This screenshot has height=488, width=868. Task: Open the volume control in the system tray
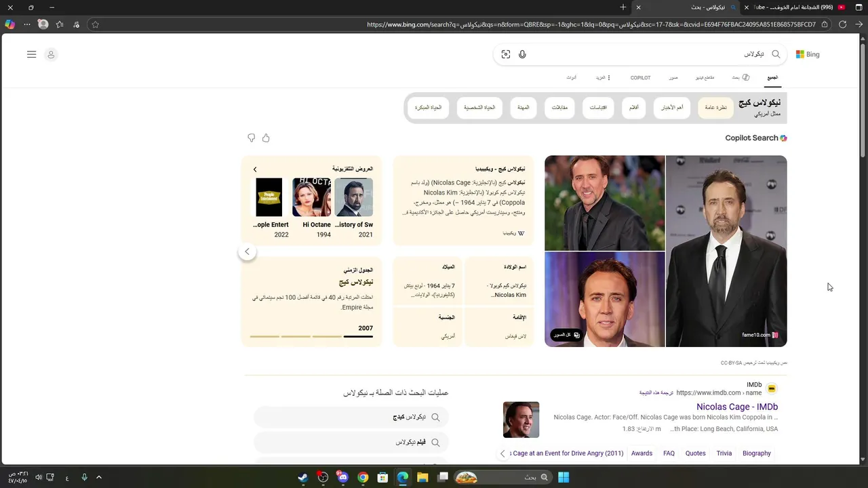coord(39,477)
